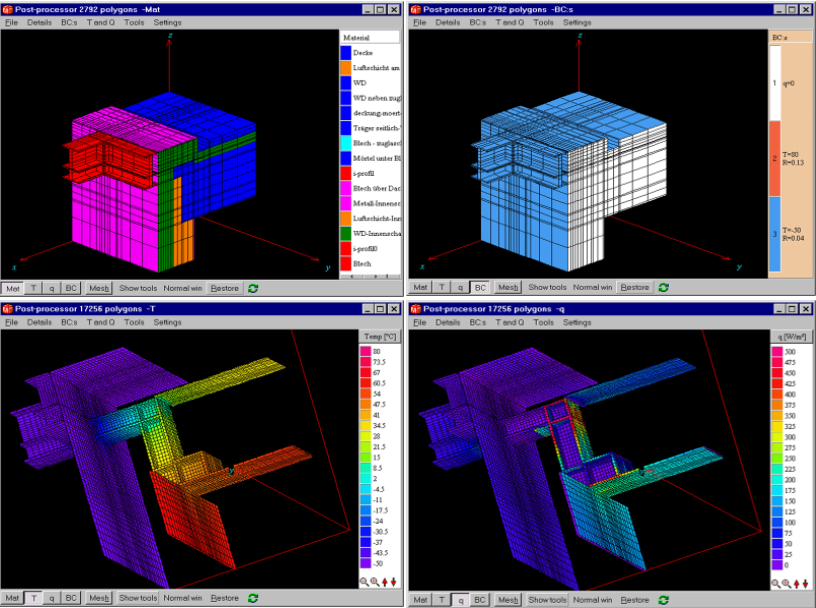Open Temp [°C] legend header button
The image size is (816, 608).
pyautogui.click(x=380, y=337)
